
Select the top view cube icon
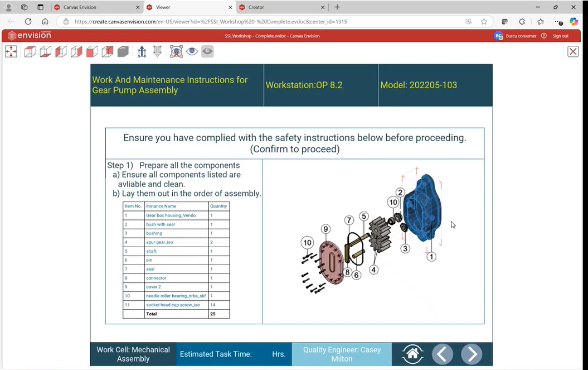pos(30,51)
